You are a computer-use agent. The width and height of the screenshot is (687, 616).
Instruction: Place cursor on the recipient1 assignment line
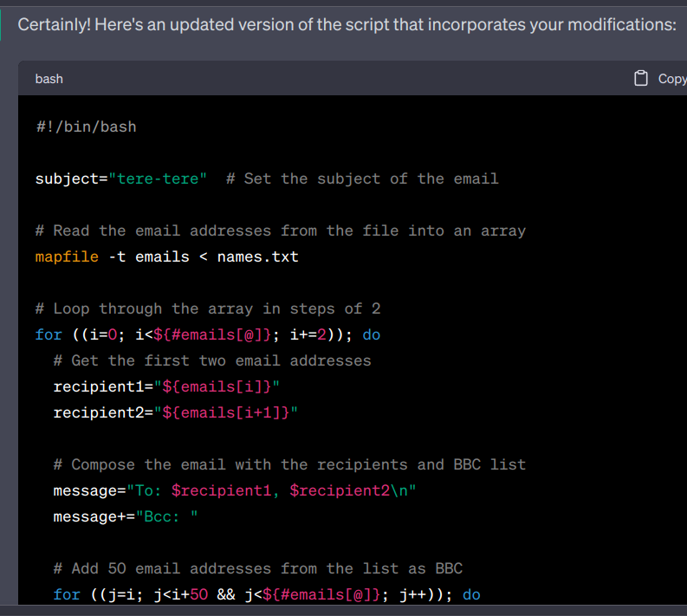click(173, 386)
